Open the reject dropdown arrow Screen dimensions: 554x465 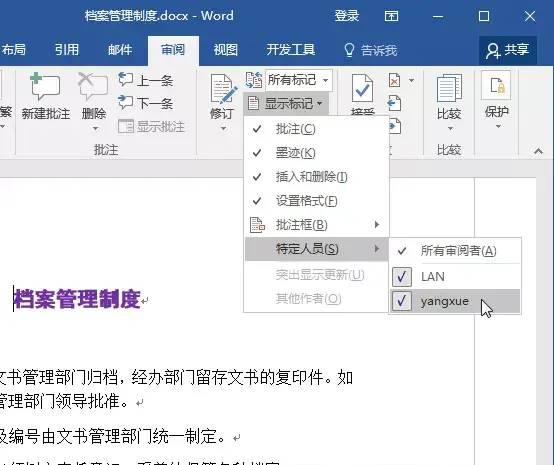(411, 81)
